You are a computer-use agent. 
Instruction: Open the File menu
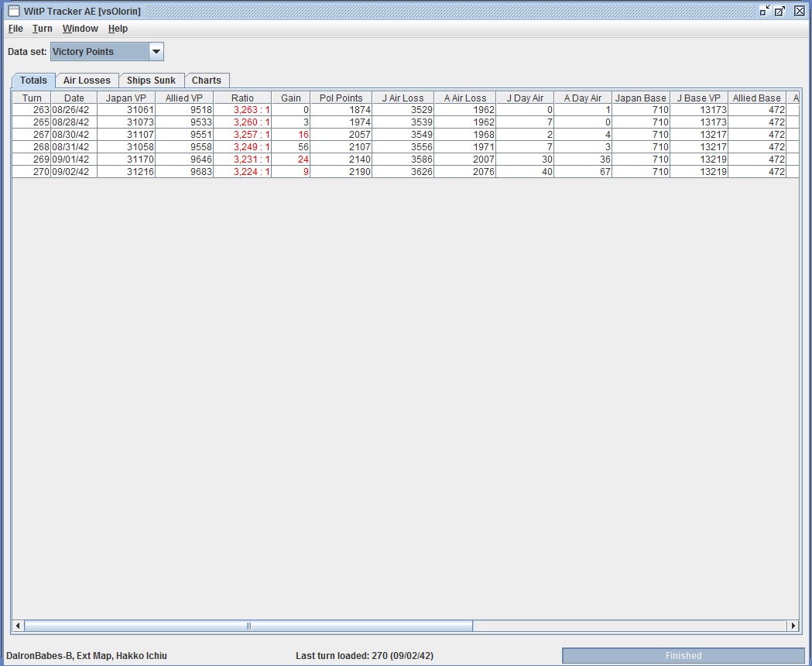[15, 29]
